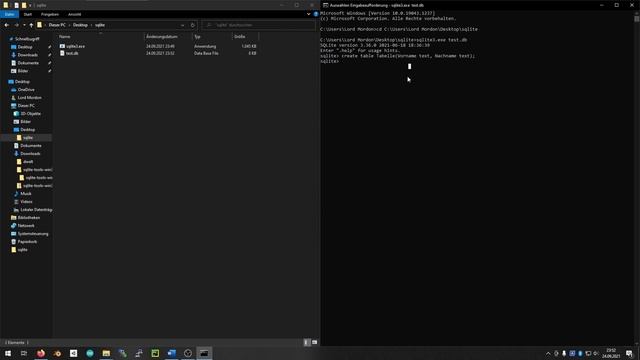Go forward in File Explorer
Image resolution: width=640 pixels, height=360 pixels.
tap(16, 25)
